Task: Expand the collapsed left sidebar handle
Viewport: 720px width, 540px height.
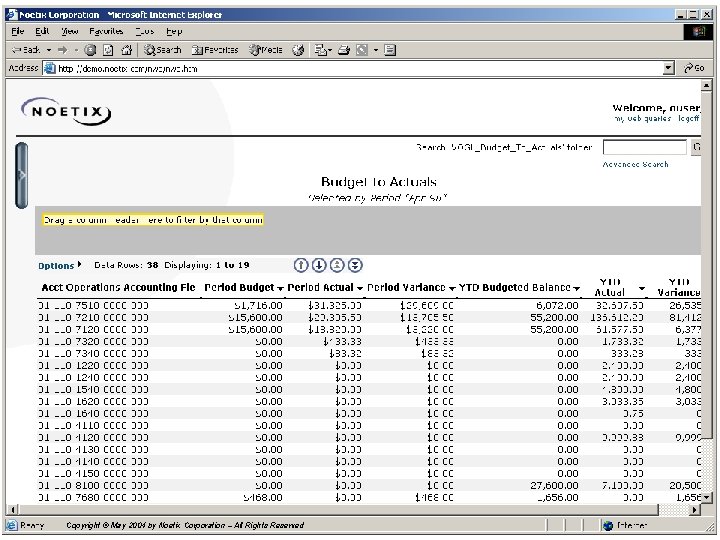Action: point(21,174)
